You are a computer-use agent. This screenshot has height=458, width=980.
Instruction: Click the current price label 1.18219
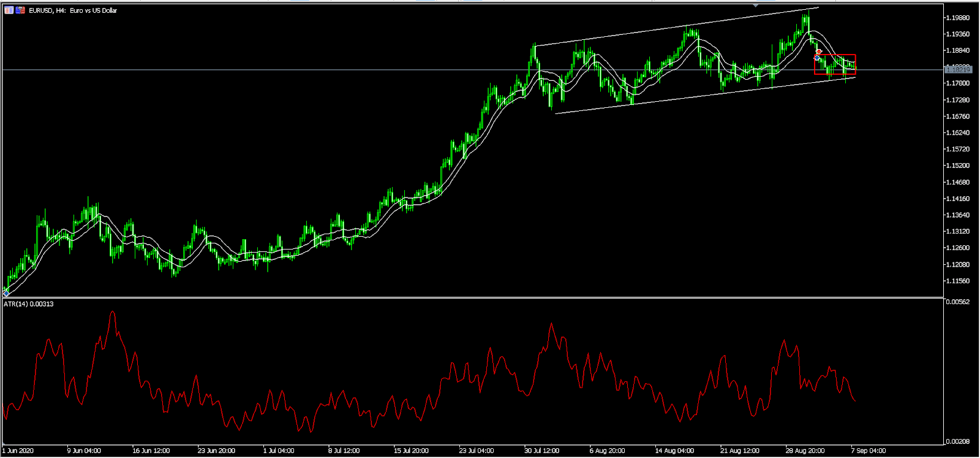coord(958,70)
